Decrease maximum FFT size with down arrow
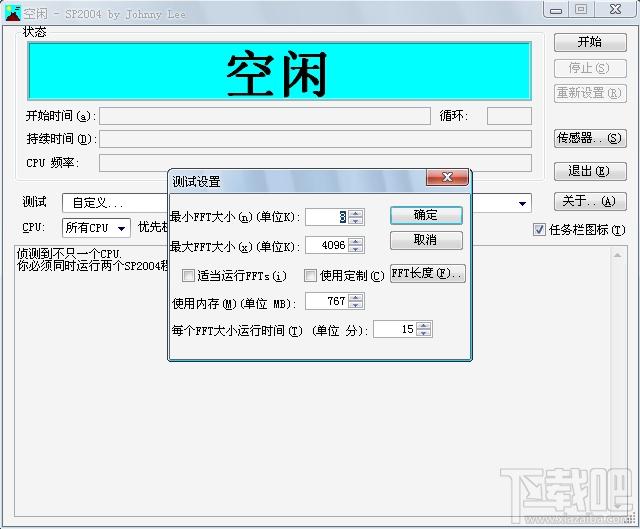Screen dimensions: 640x529 (356, 249)
